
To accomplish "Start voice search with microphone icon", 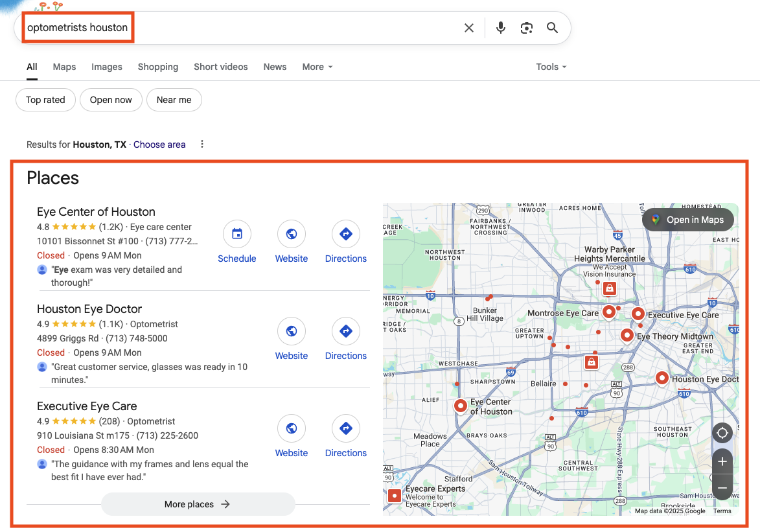I will click(x=500, y=28).
